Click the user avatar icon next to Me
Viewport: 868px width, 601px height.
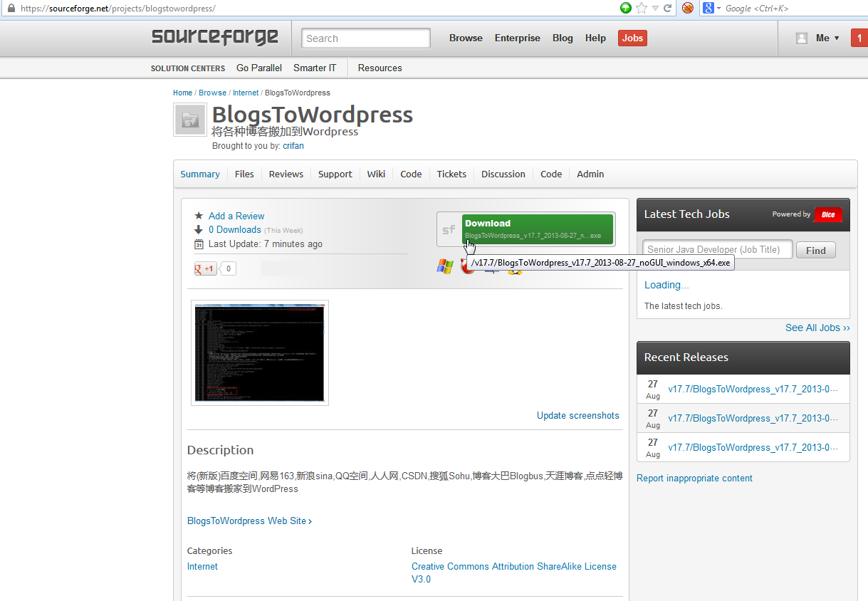(802, 38)
